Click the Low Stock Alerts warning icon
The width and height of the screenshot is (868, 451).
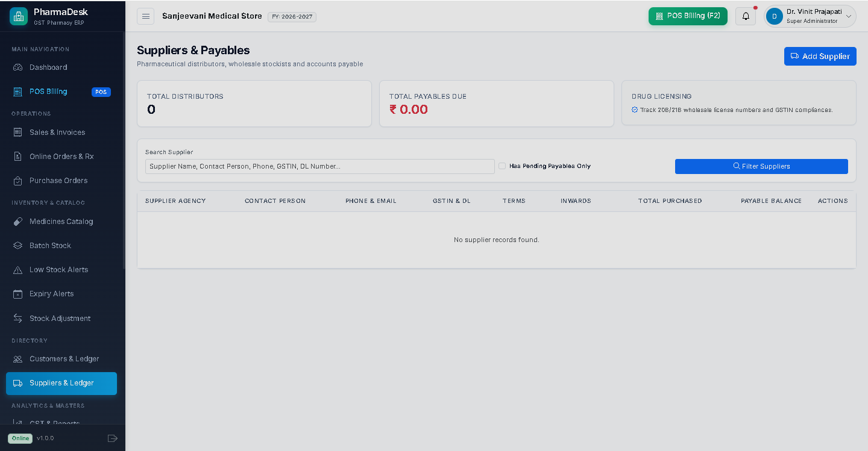(18, 270)
